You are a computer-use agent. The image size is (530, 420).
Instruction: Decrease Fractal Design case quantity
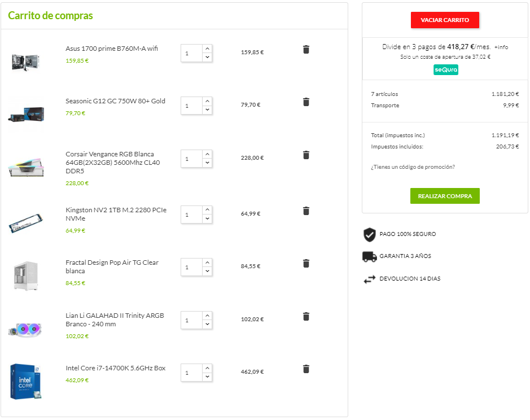(207, 271)
